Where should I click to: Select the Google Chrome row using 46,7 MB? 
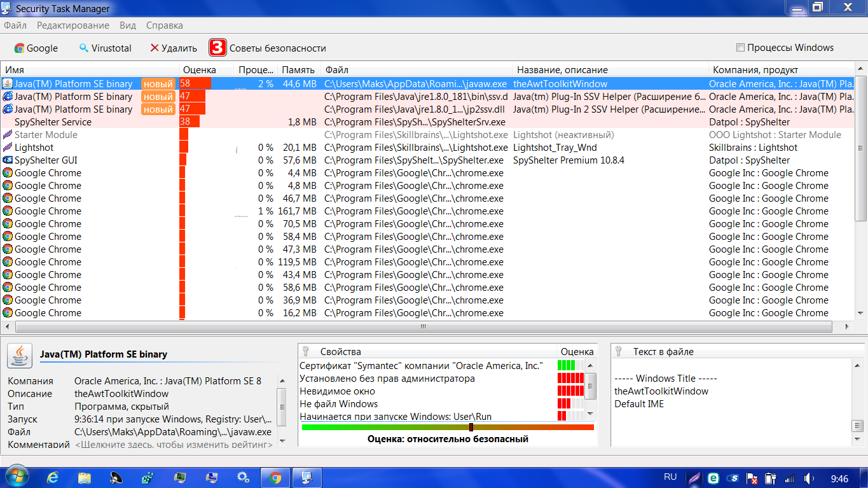point(427,199)
